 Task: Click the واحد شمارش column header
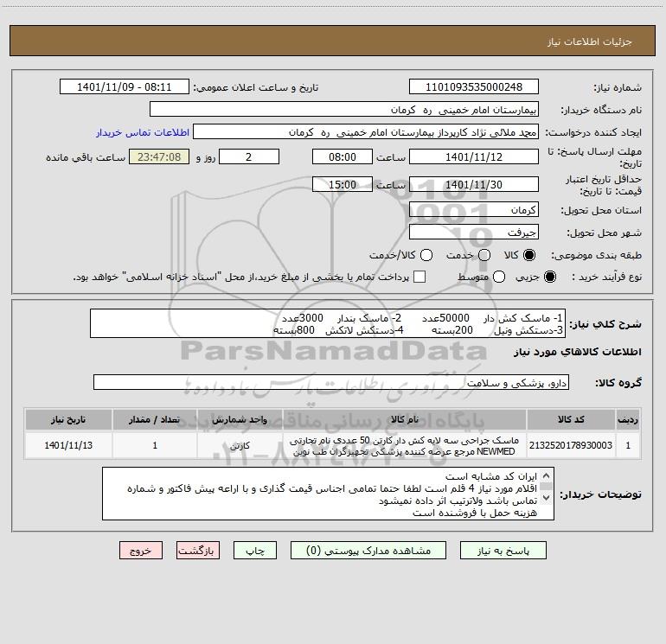(x=240, y=420)
